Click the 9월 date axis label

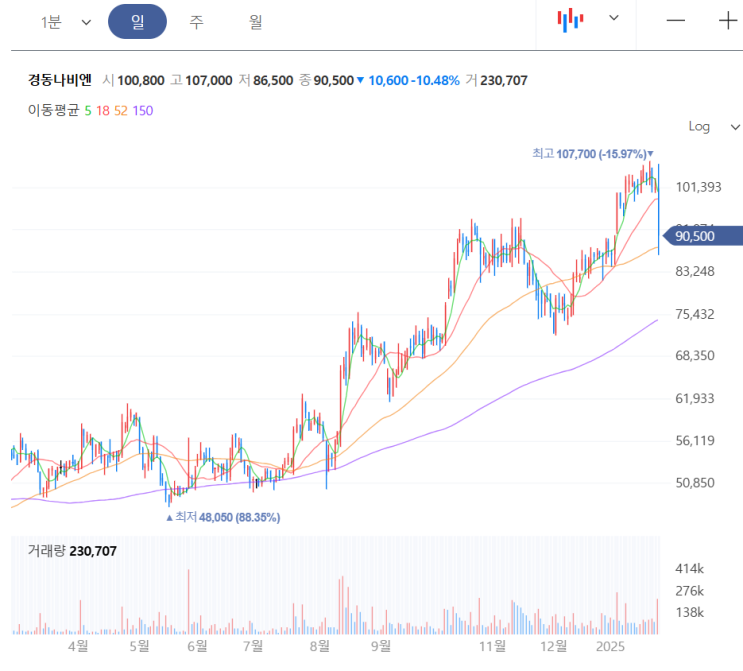point(381,646)
